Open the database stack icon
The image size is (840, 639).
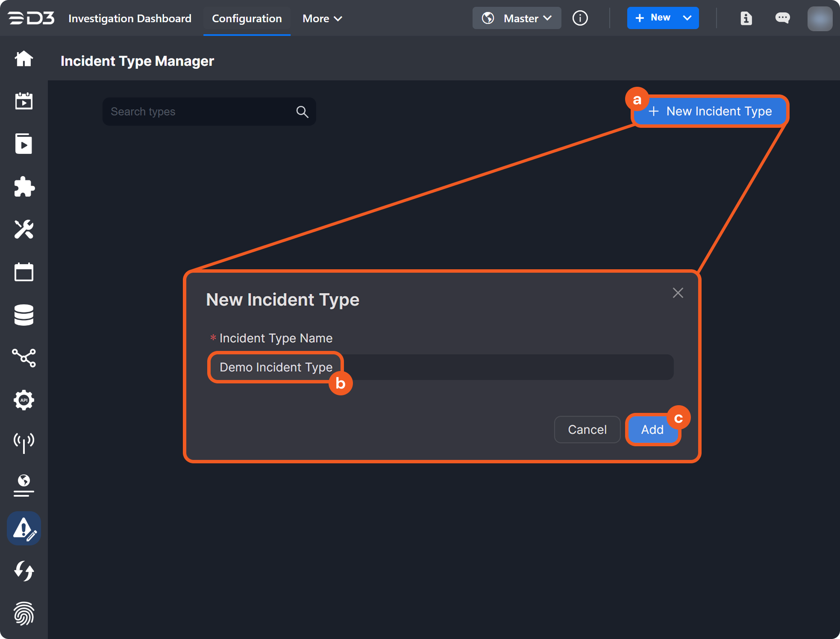[x=23, y=315]
